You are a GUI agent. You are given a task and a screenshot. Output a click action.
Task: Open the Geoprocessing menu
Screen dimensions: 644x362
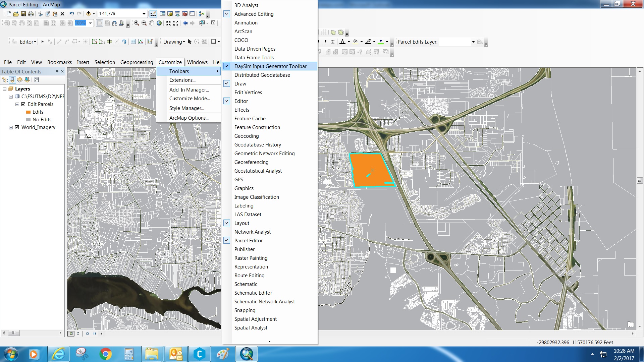point(137,62)
